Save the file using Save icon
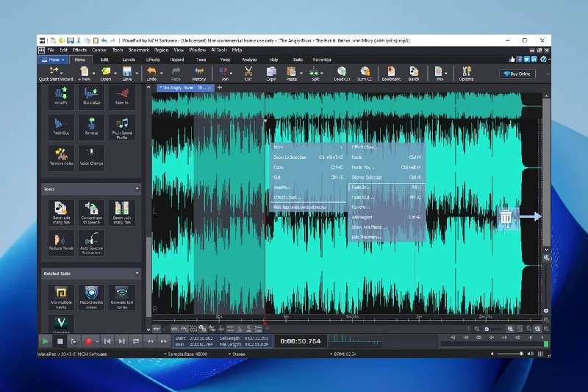Viewport: 588px width, 392px height. [x=127, y=74]
